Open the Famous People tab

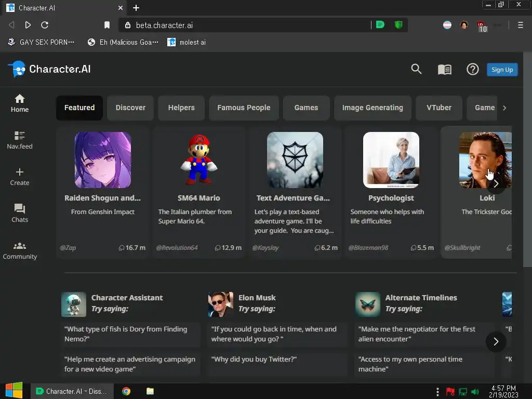coord(244,108)
